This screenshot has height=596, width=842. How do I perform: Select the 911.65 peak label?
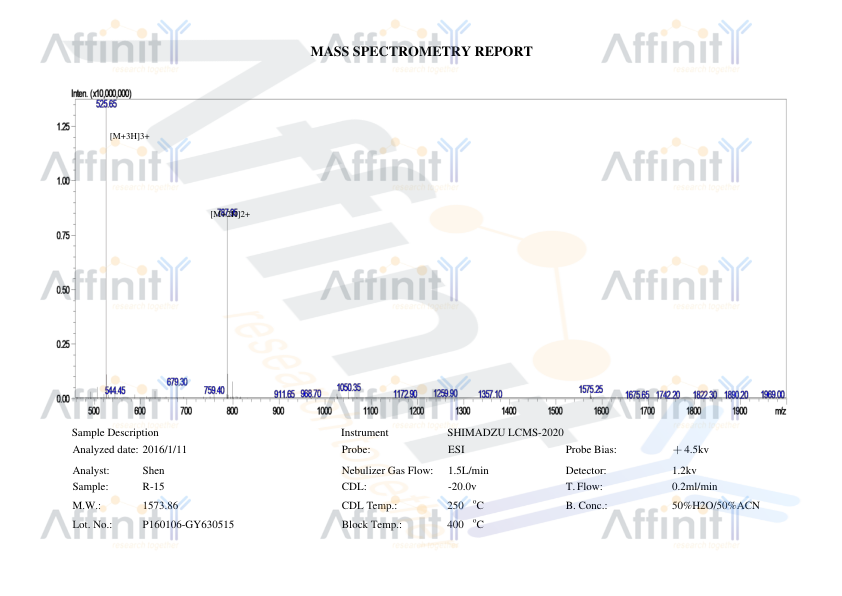284,394
